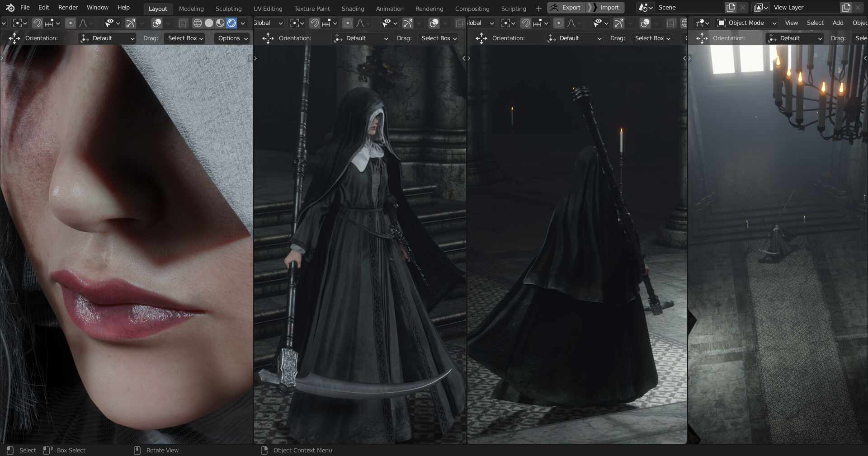This screenshot has width=868, height=456.
Task: Open shading options dropdown in first viewport
Action: (243, 23)
